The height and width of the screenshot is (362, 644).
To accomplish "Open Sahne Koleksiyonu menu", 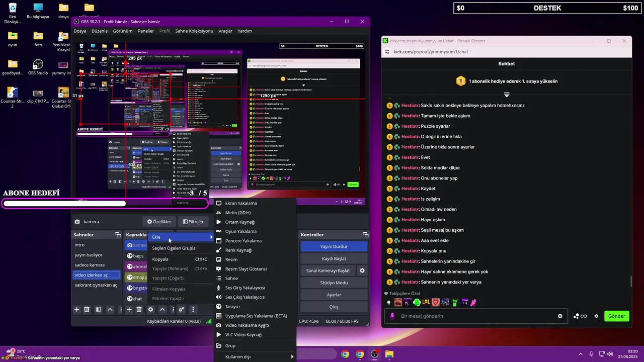I will [x=194, y=31].
